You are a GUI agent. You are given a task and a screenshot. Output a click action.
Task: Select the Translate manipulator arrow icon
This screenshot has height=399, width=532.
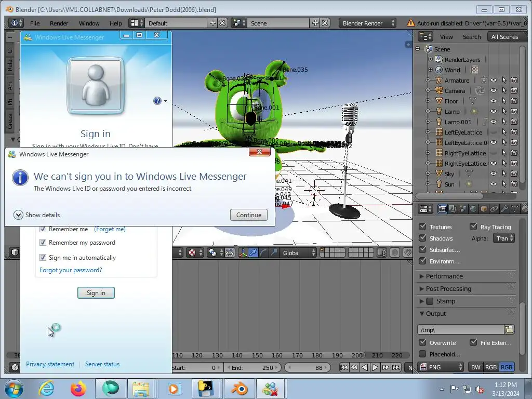click(x=253, y=253)
